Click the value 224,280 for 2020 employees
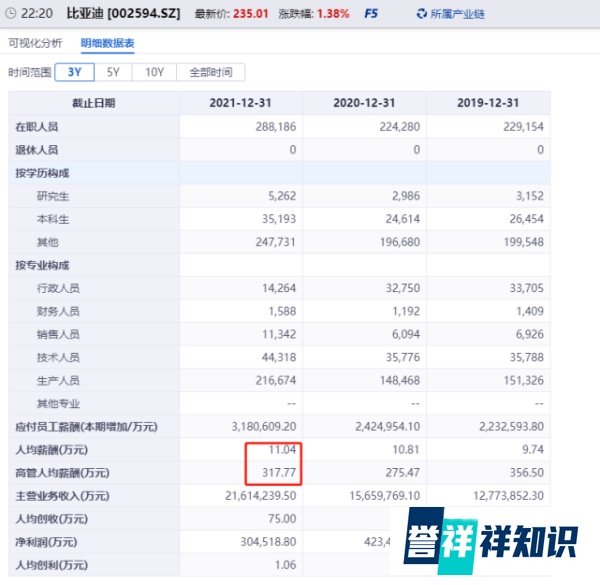The width and height of the screenshot is (600, 585). [399, 127]
